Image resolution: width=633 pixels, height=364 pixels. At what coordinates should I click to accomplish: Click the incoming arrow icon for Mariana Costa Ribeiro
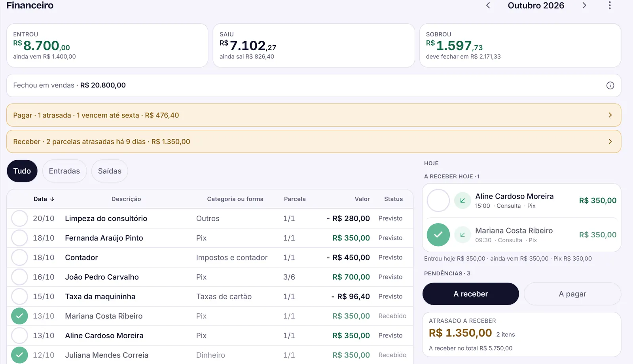[462, 235]
